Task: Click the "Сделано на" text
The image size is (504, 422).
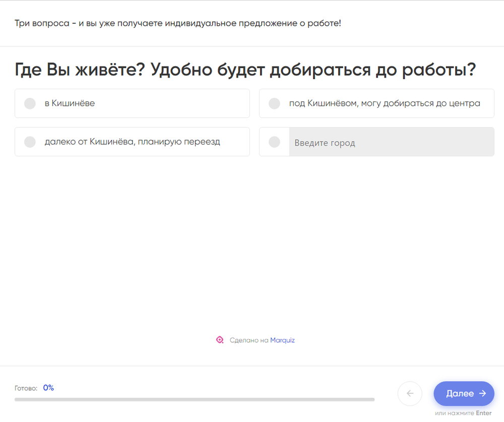Action: [x=249, y=340]
